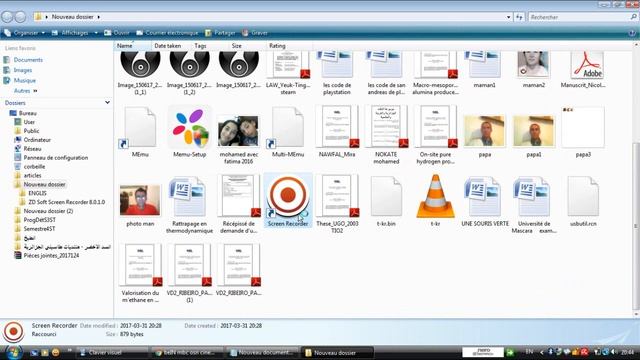The height and width of the screenshot is (360, 640).
Task: Click the Graver toolbar button
Action: coord(255,33)
